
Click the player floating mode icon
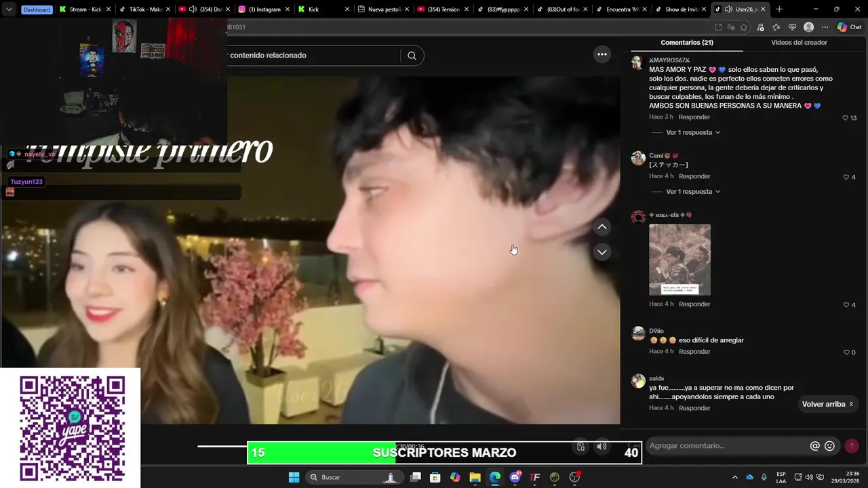580,446
